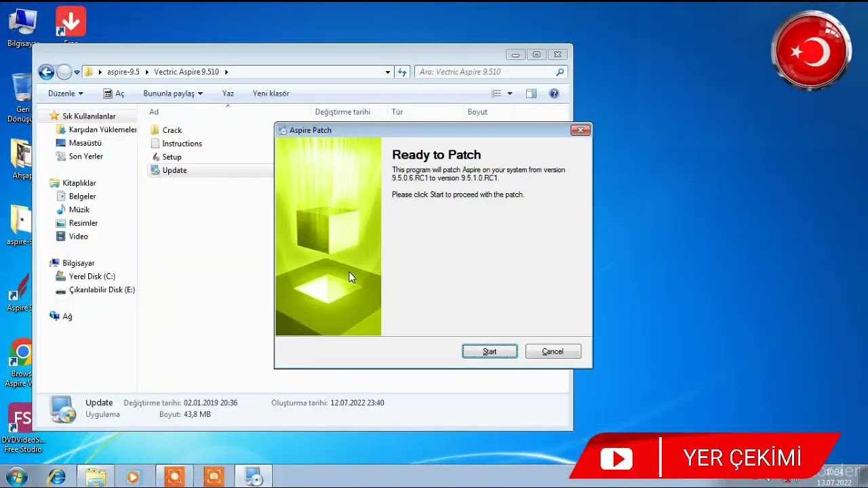Go back with the Explorer back arrow
Image resolution: width=868 pixels, height=488 pixels.
click(46, 72)
